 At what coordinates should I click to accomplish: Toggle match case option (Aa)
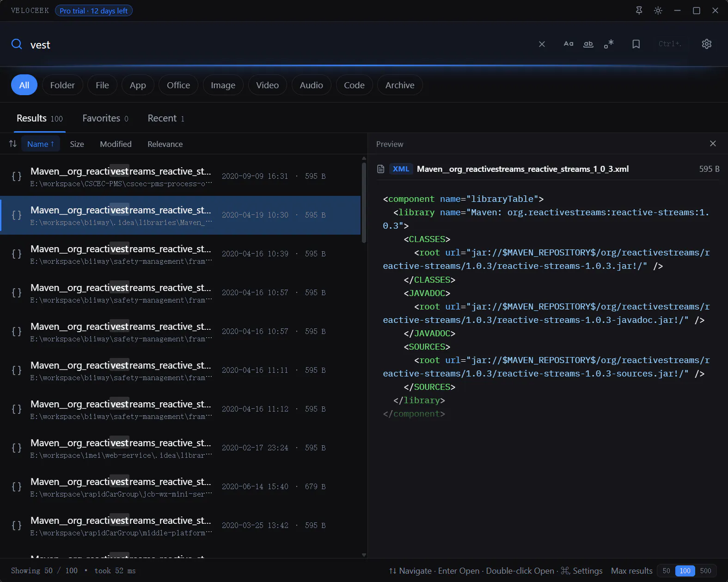click(569, 44)
